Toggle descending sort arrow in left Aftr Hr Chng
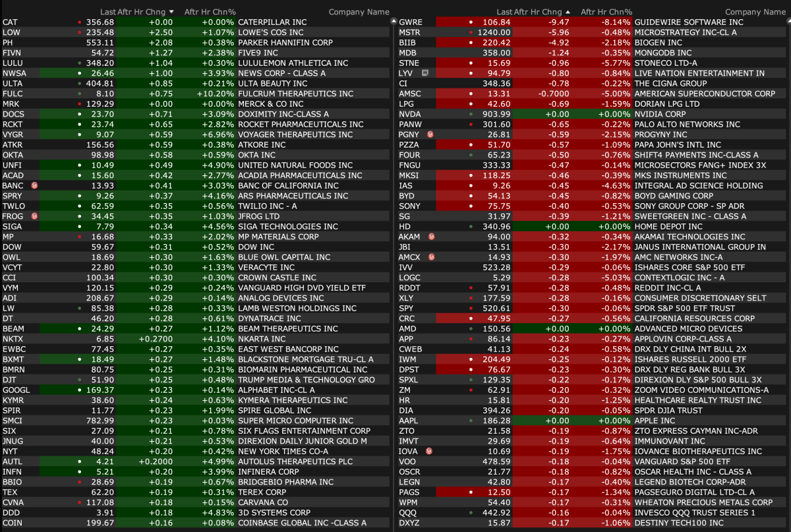 pos(171,12)
